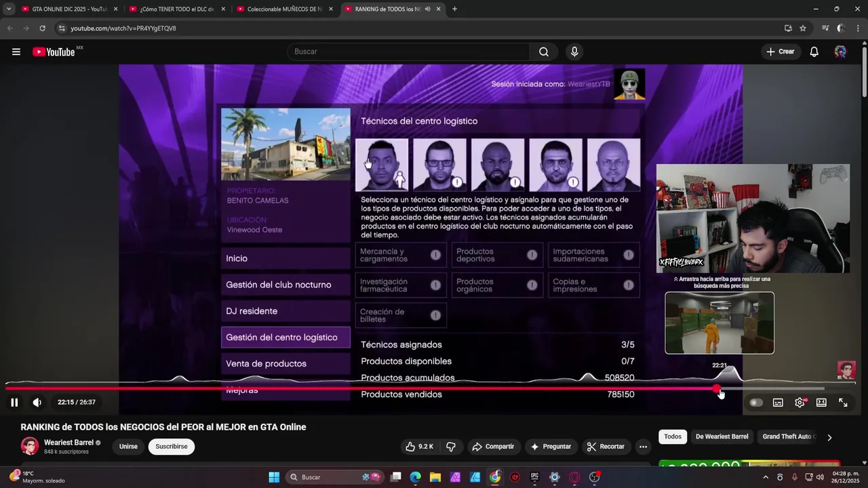The image size is (868, 488).
Task: Click the Compartir button
Action: click(493, 447)
